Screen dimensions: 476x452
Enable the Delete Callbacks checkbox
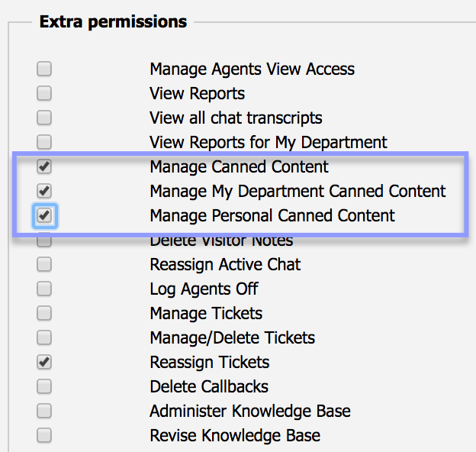point(44,386)
